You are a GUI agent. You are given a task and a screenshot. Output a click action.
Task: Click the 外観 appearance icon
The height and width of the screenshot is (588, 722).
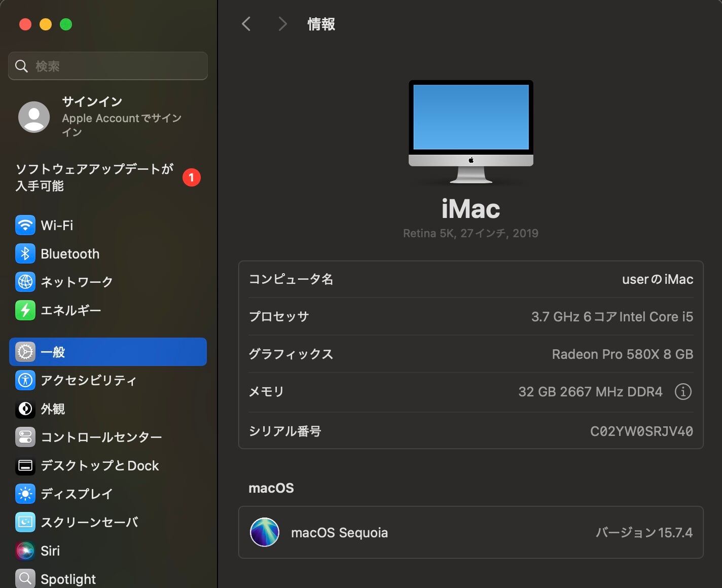[25, 409]
